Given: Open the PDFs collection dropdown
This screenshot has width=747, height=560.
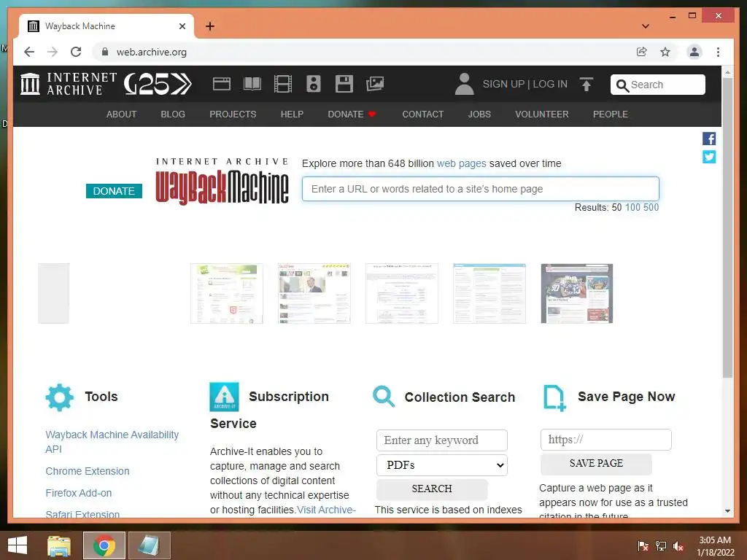Looking at the screenshot, I should click(441, 465).
